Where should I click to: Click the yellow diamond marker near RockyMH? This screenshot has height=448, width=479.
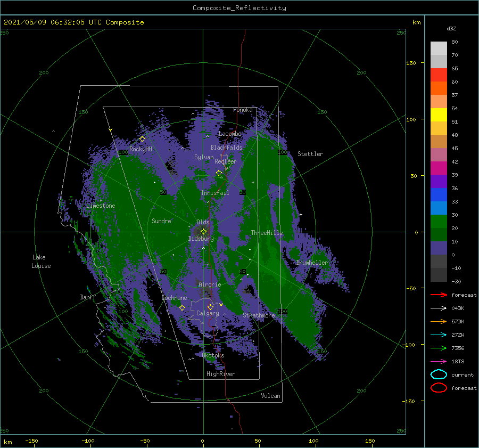142,139
